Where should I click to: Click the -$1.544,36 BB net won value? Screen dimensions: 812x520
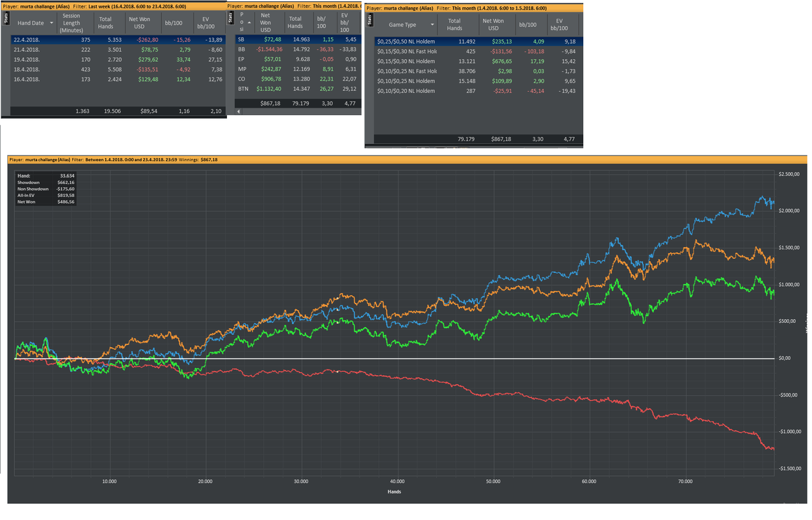pyautogui.click(x=268, y=49)
